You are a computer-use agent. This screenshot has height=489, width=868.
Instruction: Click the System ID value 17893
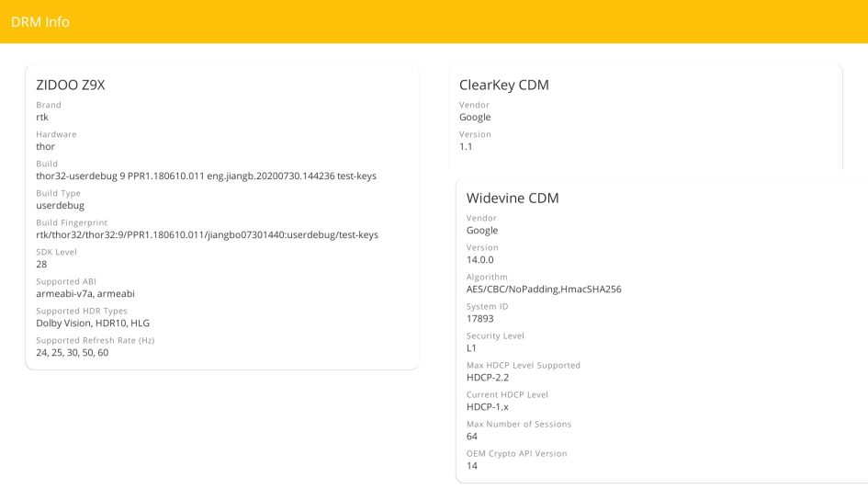tap(480, 319)
